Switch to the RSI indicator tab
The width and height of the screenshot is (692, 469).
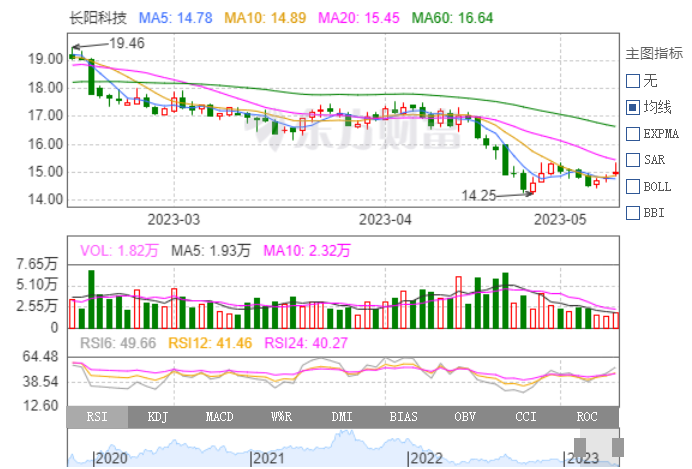98,417
